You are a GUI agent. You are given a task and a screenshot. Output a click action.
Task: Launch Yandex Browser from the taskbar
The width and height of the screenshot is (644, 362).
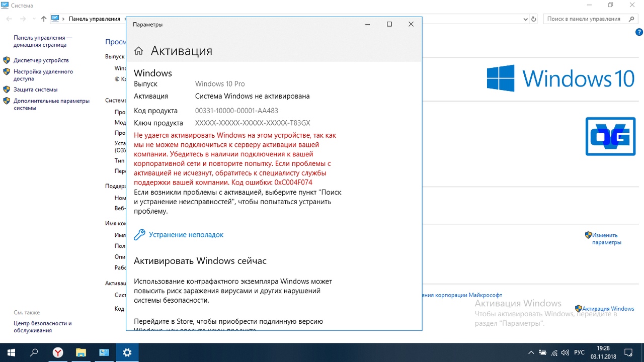(58, 352)
